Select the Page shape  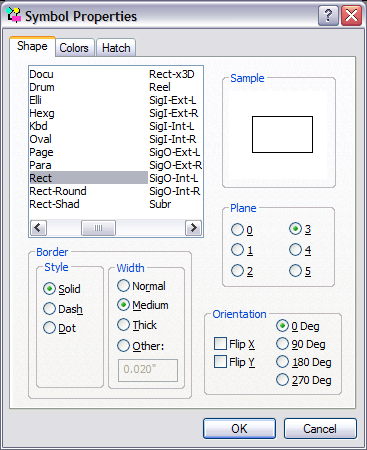coord(41,152)
